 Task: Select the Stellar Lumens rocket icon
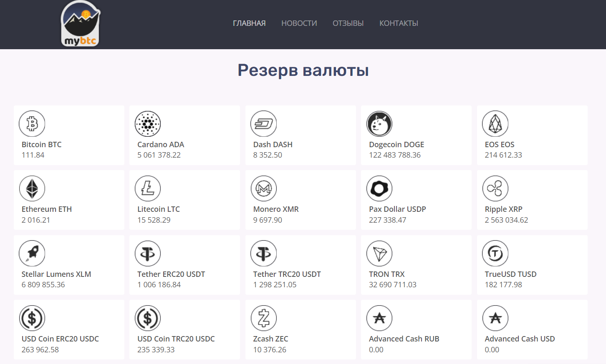[32, 254]
